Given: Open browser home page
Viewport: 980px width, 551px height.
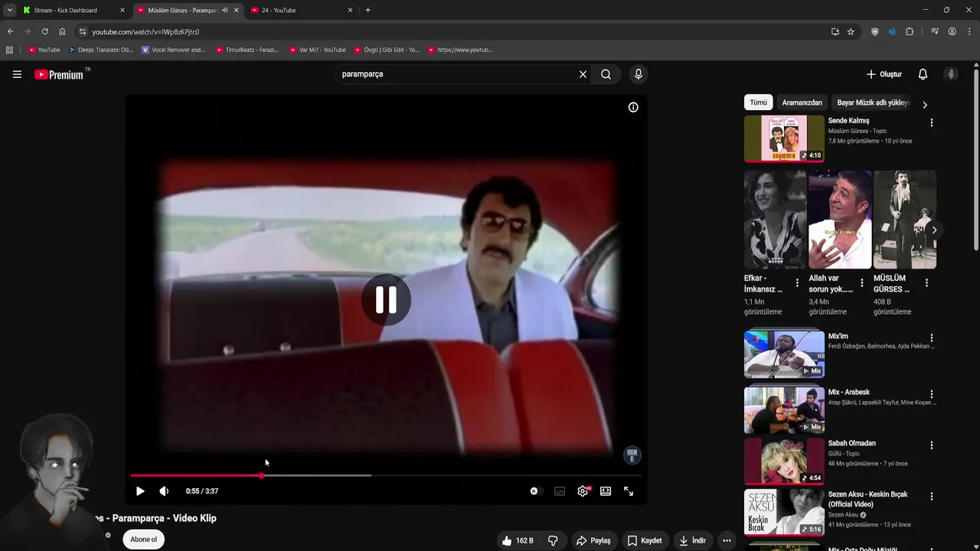Looking at the screenshot, I should coord(62,31).
